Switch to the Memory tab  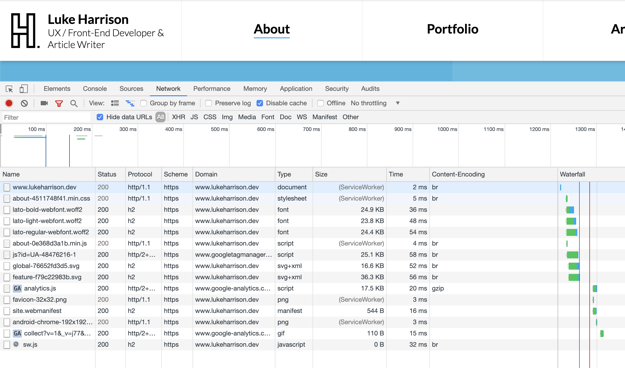255,89
